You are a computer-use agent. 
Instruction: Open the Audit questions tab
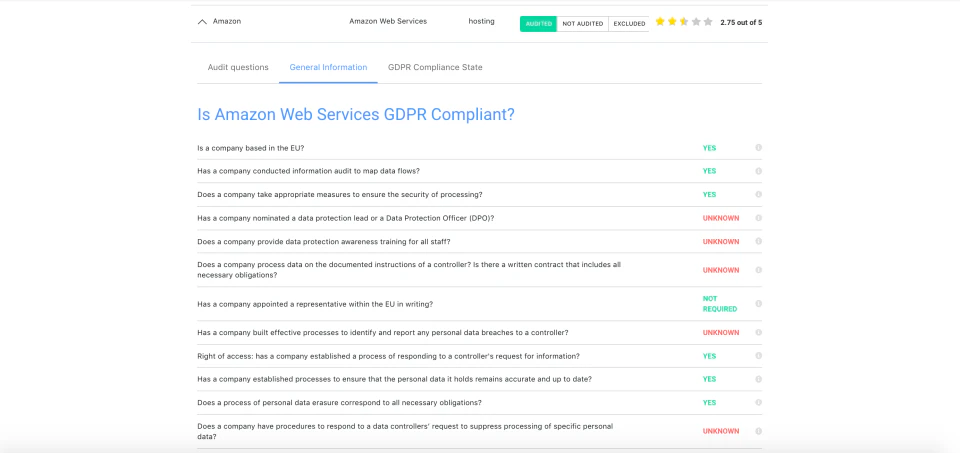(238, 68)
